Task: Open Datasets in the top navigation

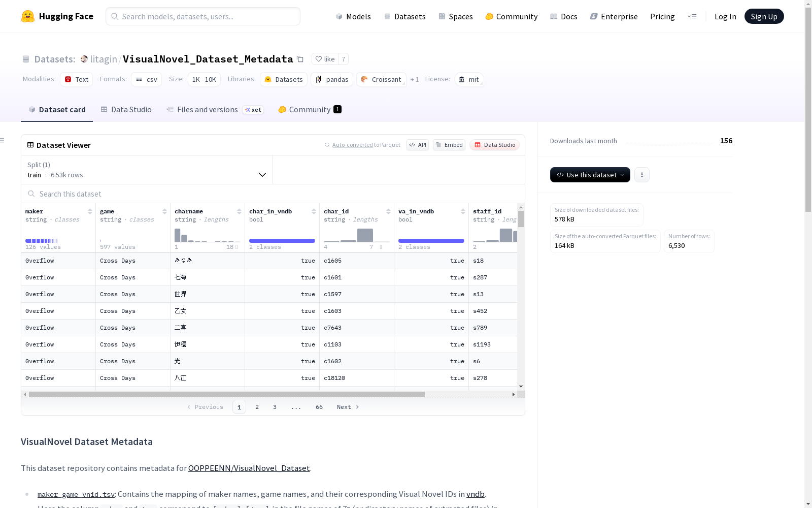Action: tap(405, 16)
